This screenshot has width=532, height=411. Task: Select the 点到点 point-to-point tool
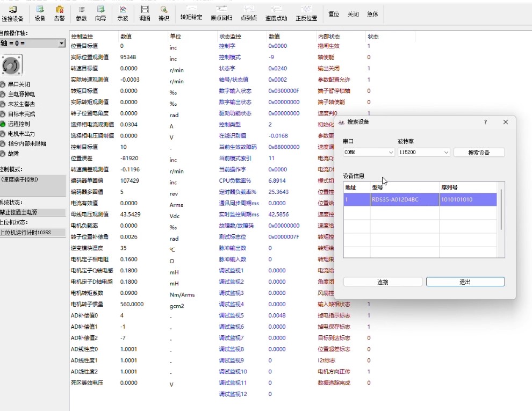click(x=249, y=14)
